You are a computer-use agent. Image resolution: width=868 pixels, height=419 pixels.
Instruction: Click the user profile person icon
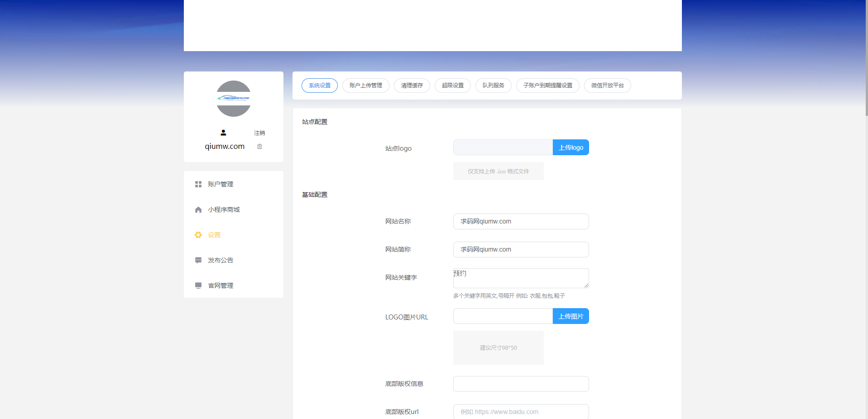[x=223, y=133]
